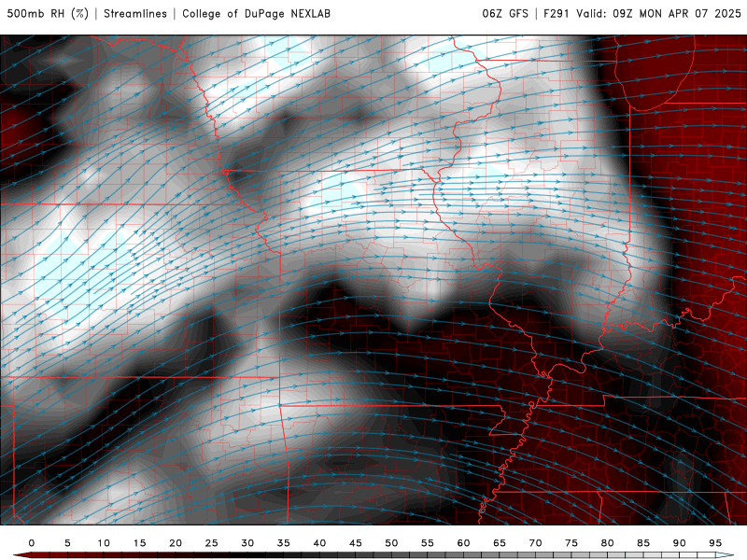This screenshot has height=560, width=747.
Task: Select the "06Z GFS" model run label
Action: [x=505, y=13]
